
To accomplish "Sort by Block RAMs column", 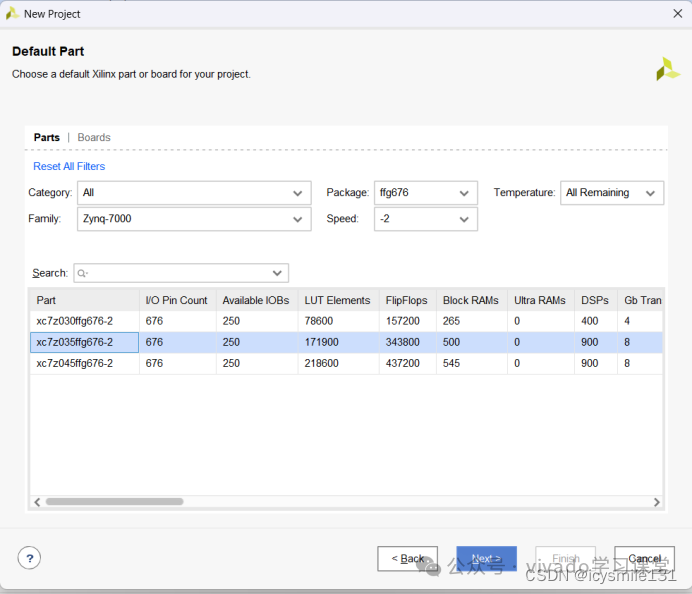I will pyautogui.click(x=472, y=301).
